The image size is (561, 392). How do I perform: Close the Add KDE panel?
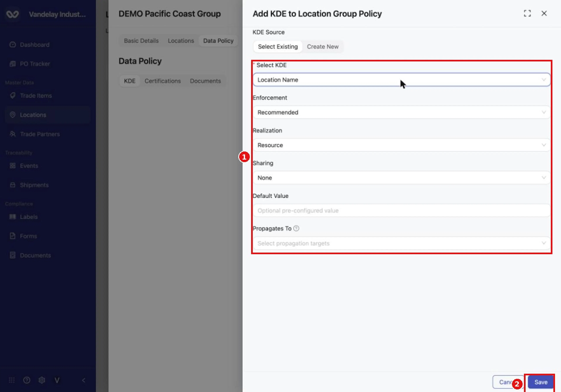tap(544, 13)
